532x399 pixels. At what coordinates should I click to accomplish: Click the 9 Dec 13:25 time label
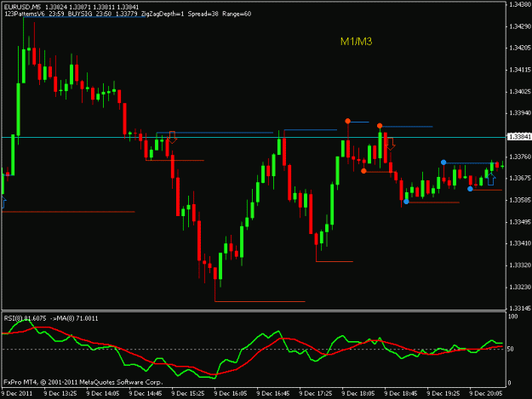point(60,394)
